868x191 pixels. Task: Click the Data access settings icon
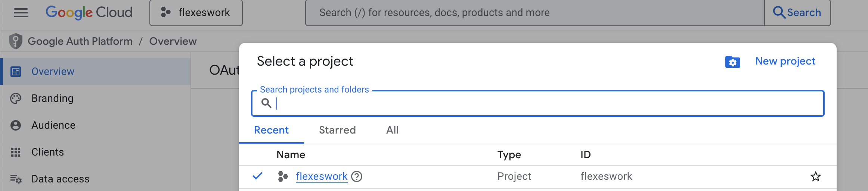click(x=16, y=179)
